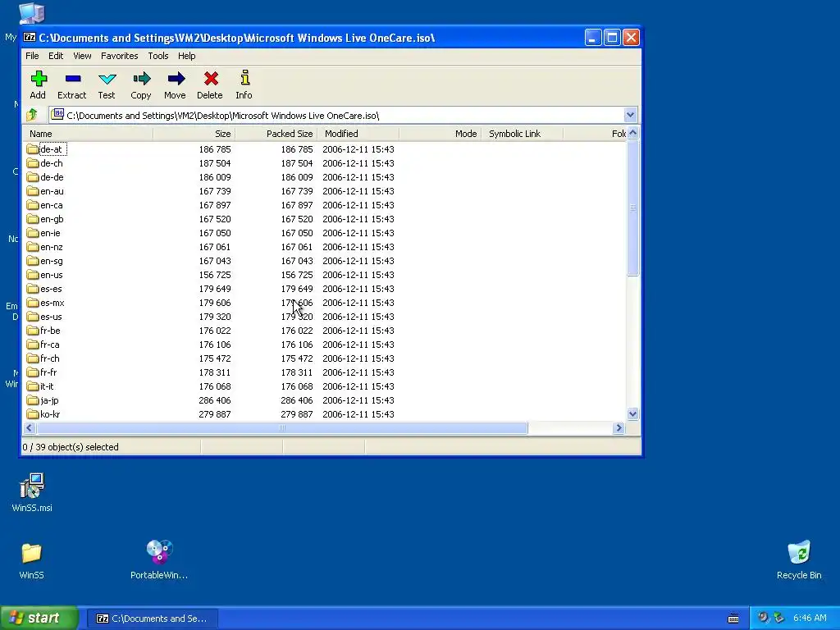Open the Tools menu

(158, 56)
